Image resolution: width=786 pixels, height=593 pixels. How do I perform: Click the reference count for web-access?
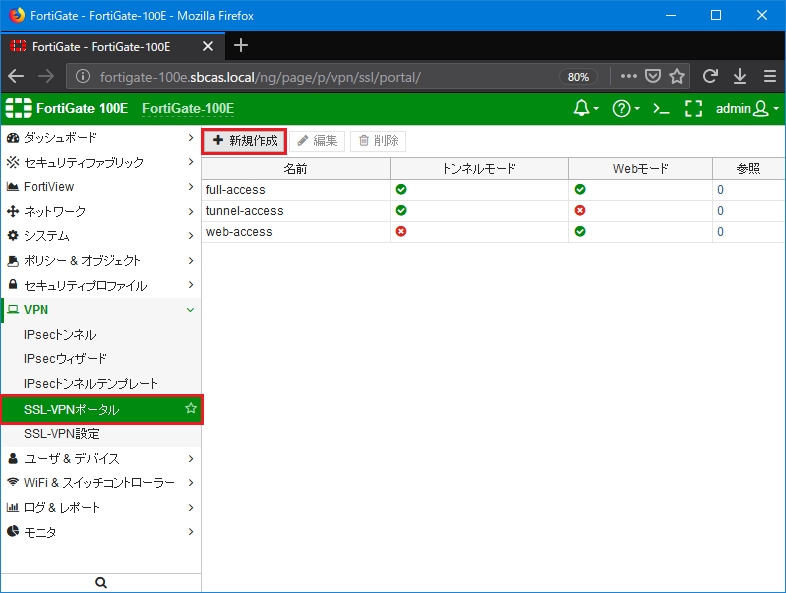720,232
